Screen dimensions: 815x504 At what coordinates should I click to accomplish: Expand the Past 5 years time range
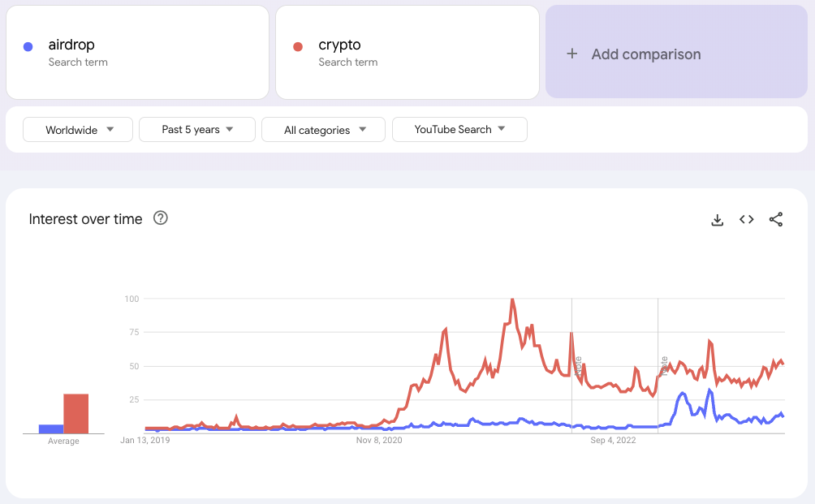coord(197,130)
